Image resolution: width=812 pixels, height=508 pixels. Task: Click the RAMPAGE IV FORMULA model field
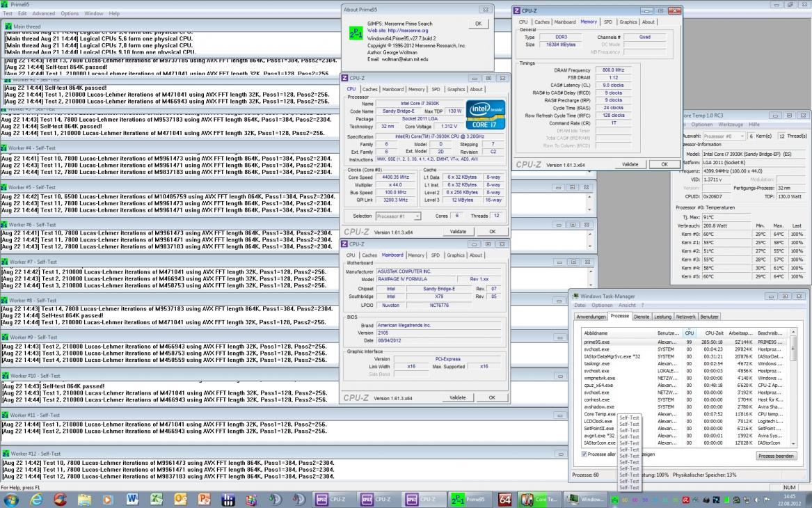tap(416, 279)
